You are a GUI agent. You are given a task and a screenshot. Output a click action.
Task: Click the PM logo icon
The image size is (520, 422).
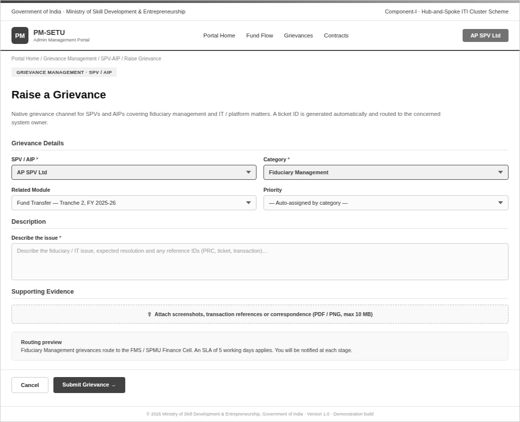pyautogui.click(x=20, y=35)
